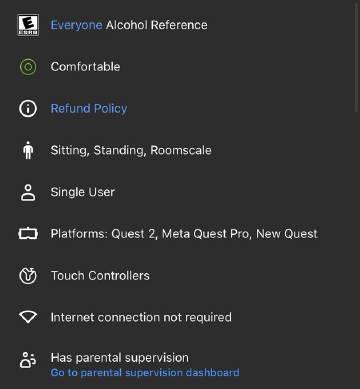
Task: Click the parental supervision people icon
Action: [x=28, y=360]
